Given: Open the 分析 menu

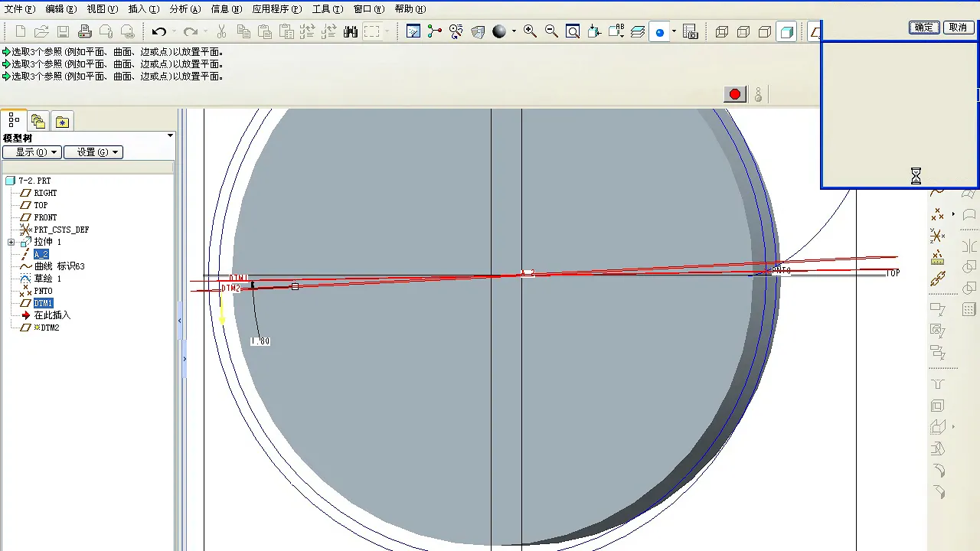Looking at the screenshot, I should [x=185, y=9].
